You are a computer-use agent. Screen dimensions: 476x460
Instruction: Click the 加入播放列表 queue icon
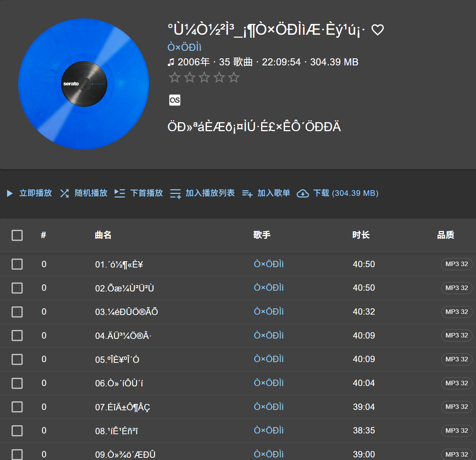(x=175, y=194)
